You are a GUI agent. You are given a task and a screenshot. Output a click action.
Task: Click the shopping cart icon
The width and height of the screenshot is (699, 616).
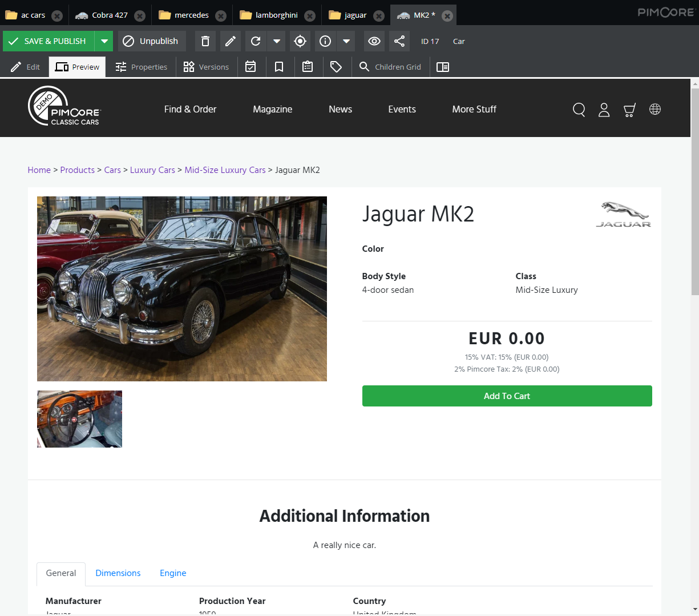[x=629, y=110]
